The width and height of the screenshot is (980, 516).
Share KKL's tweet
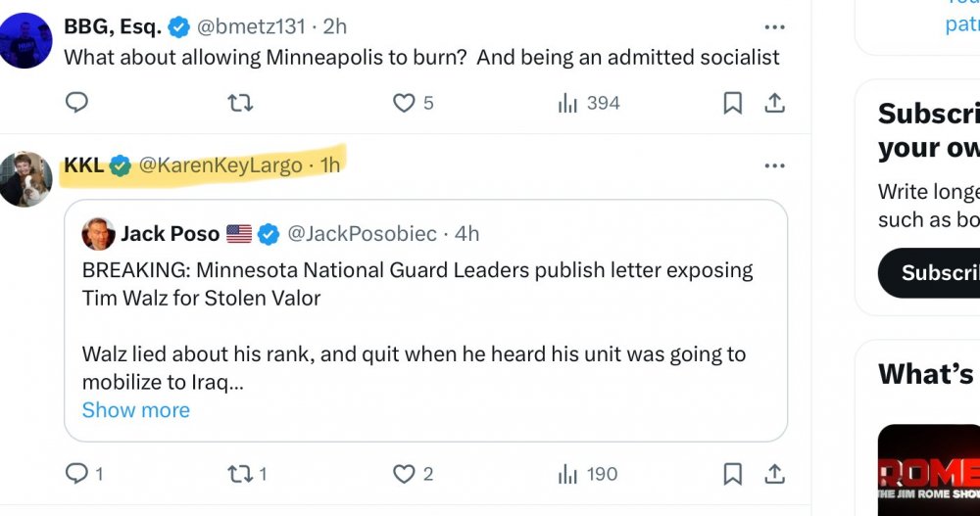774,475
